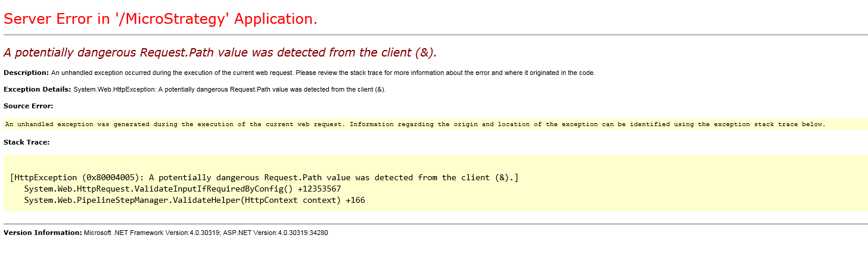The image size is (868, 254).
Task: Click the bold 'Source Error:' label
Action: (29, 106)
